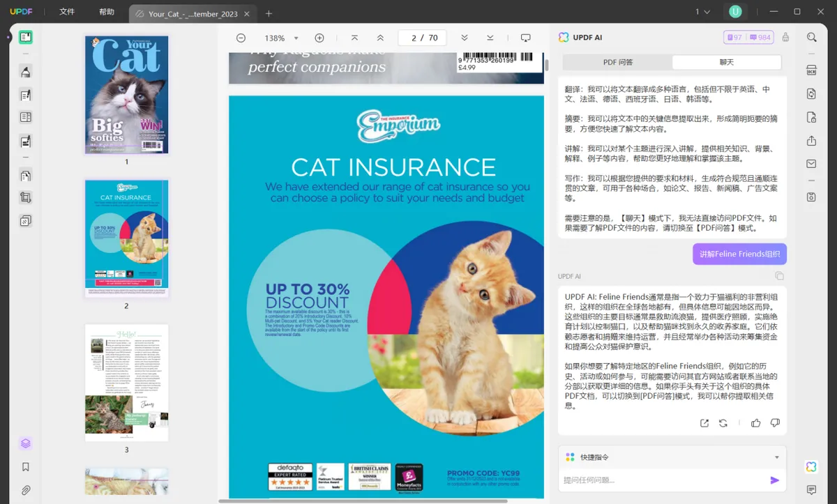Dislike the AI response with thumbs down

(x=775, y=423)
